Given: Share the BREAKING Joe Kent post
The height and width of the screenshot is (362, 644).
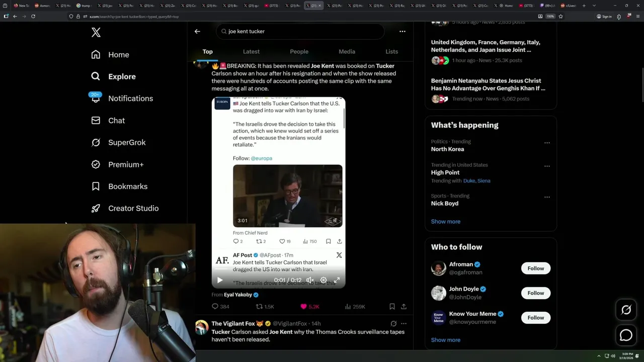Looking at the screenshot, I should coord(404,306).
